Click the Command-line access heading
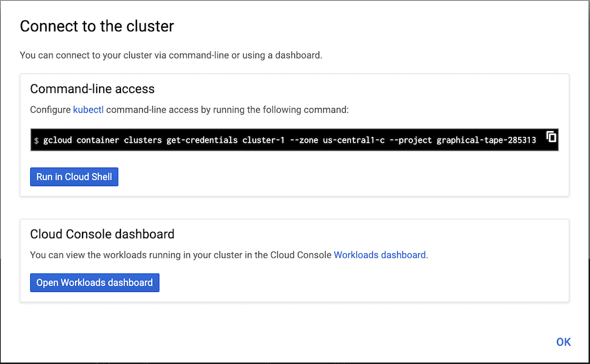Viewport: 590px width, 364px height. [x=92, y=89]
